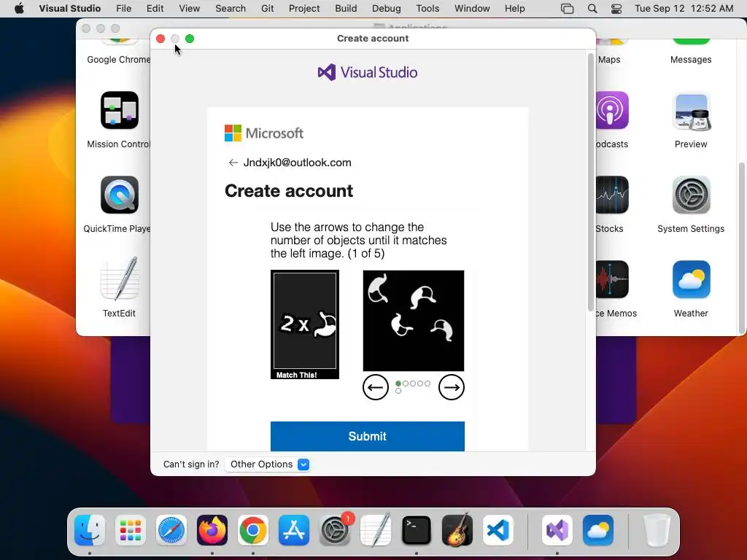Open System Settings from the Dock
747x560 pixels.
point(335,530)
